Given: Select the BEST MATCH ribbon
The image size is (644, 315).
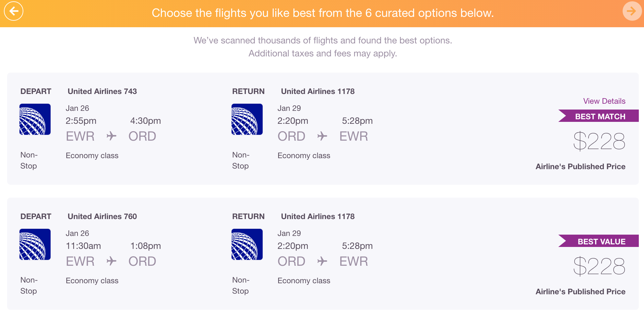Looking at the screenshot, I should 599,116.
